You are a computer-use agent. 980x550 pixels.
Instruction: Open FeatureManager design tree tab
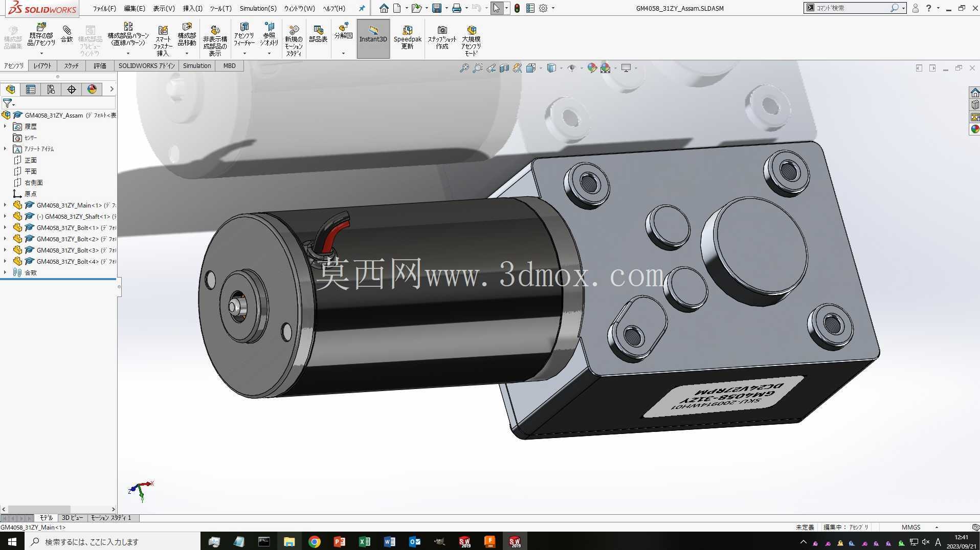click(10, 89)
